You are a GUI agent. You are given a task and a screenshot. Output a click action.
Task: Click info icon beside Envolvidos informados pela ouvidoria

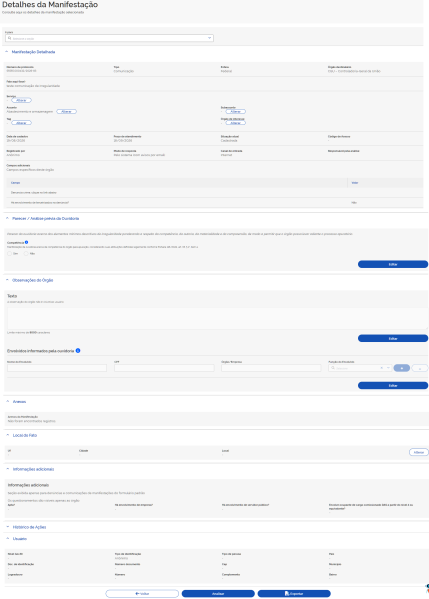[x=78, y=351]
